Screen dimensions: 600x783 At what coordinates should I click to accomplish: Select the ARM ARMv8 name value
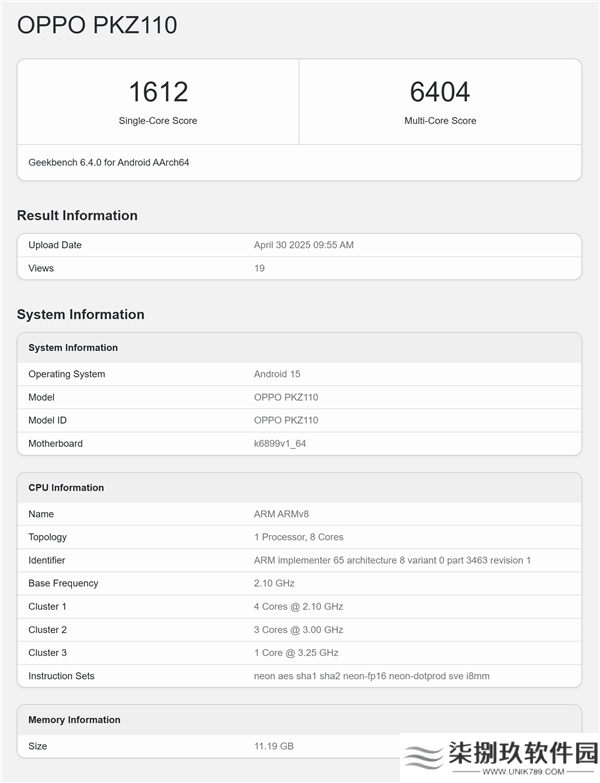pyautogui.click(x=281, y=514)
